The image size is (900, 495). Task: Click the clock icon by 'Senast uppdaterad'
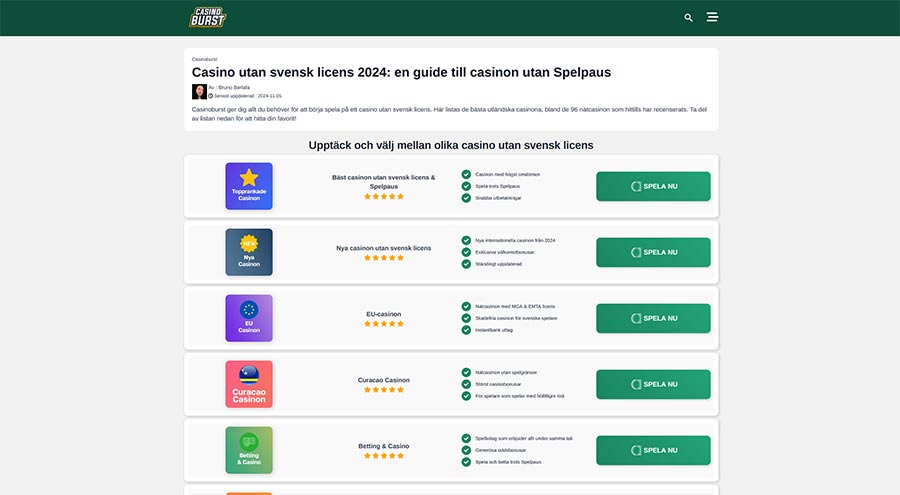[211, 96]
